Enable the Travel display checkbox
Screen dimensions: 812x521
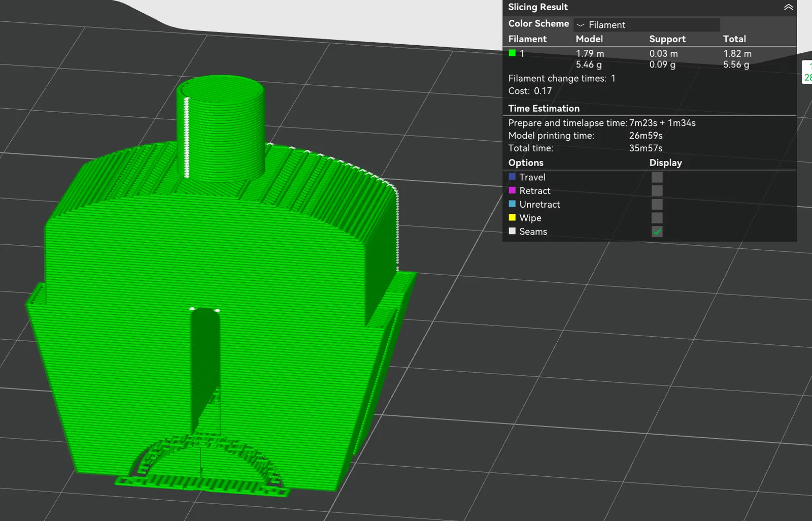[x=657, y=177]
